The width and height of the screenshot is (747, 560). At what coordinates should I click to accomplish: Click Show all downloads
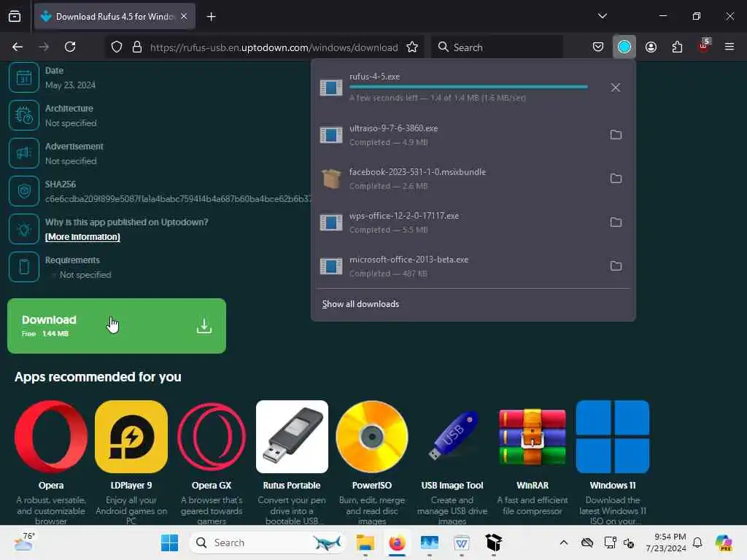click(x=360, y=304)
